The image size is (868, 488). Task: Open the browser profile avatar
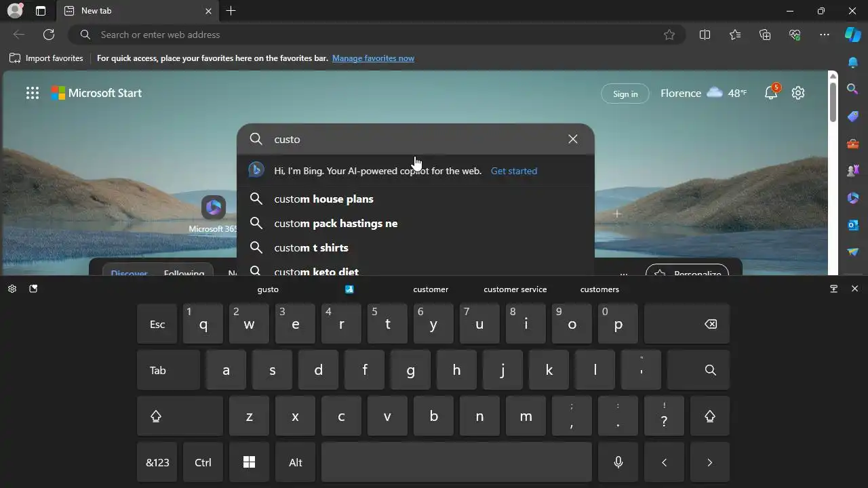(x=14, y=11)
